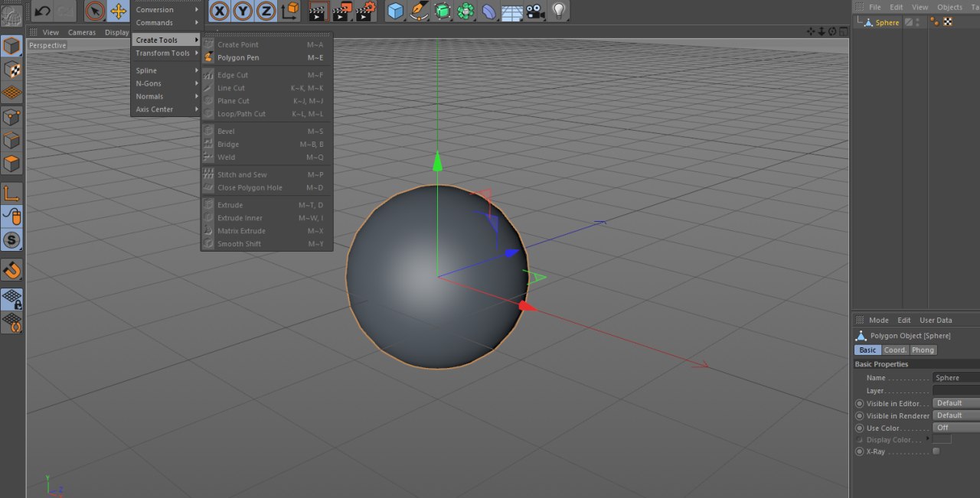The width and height of the screenshot is (980, 498).
Task: Open viewport View menu
Action: click(51, 32)
